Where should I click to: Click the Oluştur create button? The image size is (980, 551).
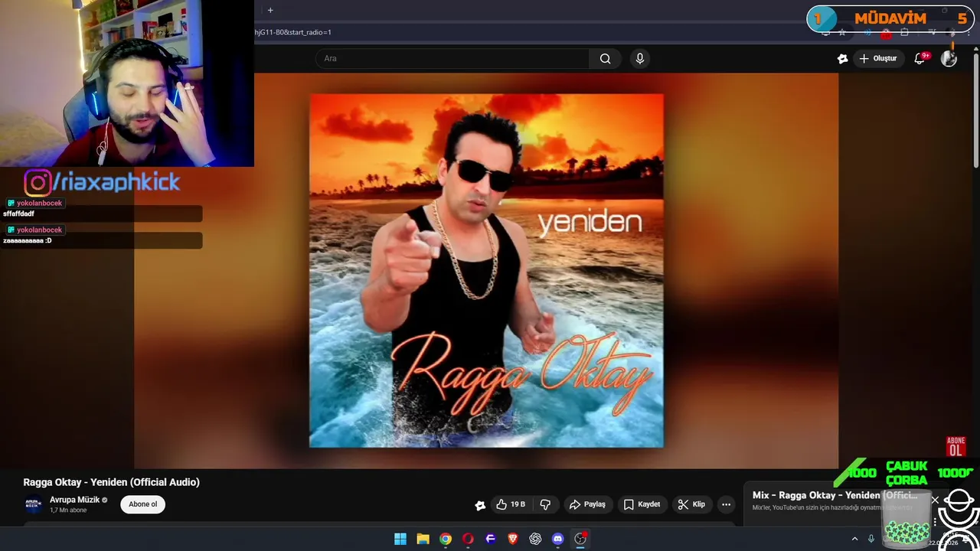click(877, 58)
